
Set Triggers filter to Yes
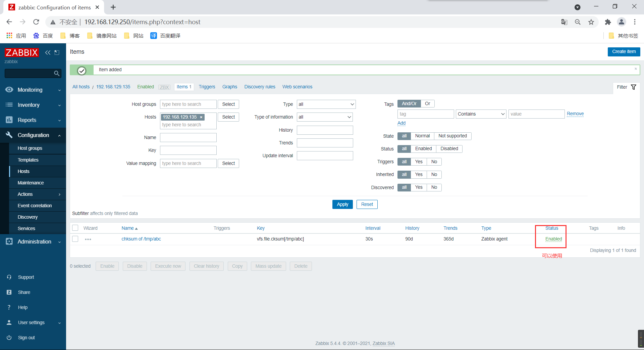tap(419, 162)
